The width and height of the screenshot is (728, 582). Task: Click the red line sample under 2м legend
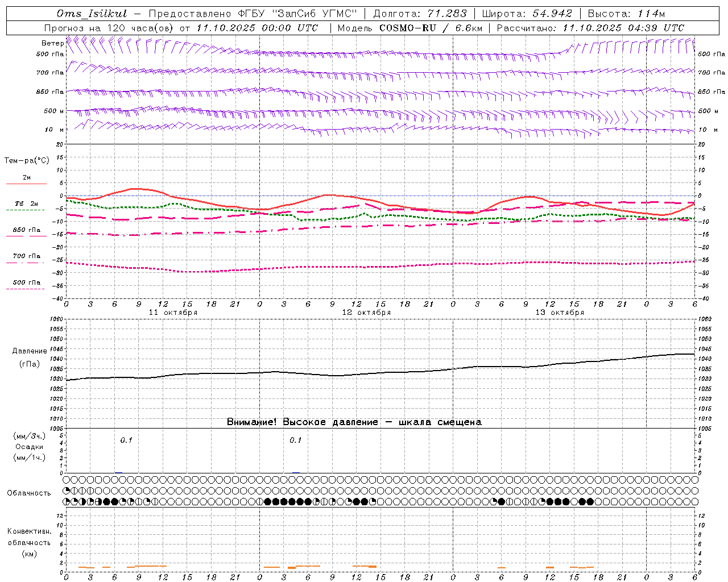pos(26,184)
